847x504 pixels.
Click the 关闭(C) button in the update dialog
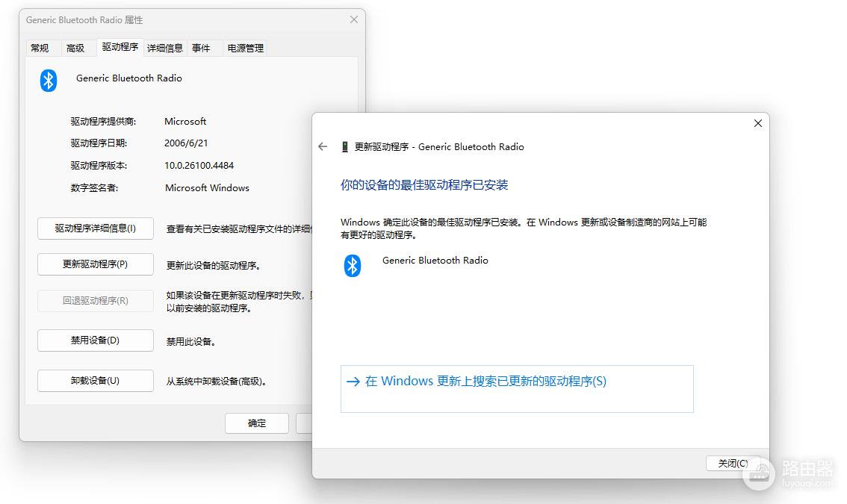(733, 463)
